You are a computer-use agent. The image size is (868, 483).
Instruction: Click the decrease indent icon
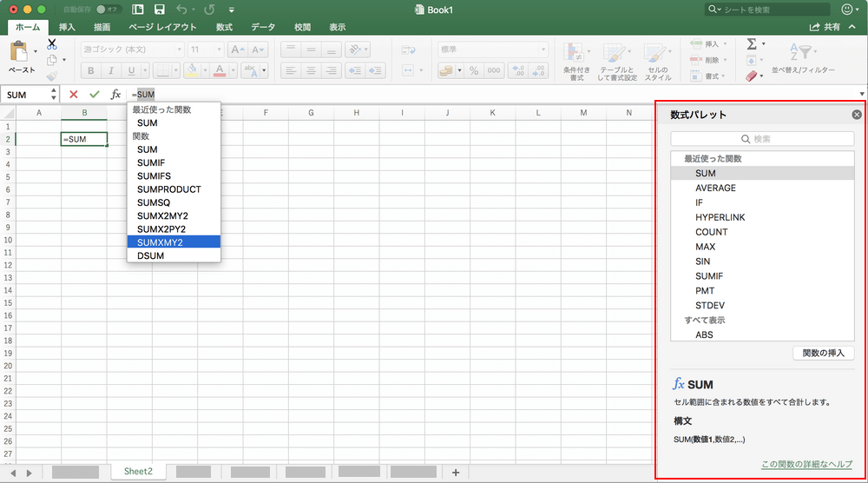[x=355, y=70]
